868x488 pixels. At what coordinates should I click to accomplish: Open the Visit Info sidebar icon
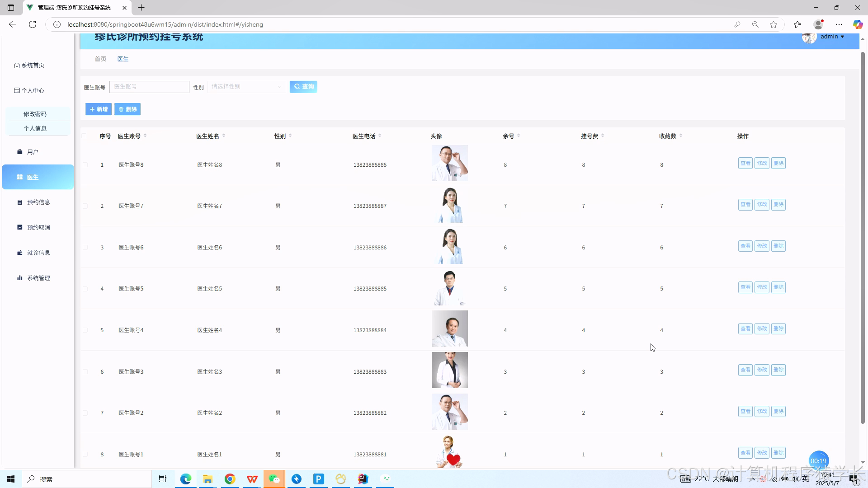19,253
